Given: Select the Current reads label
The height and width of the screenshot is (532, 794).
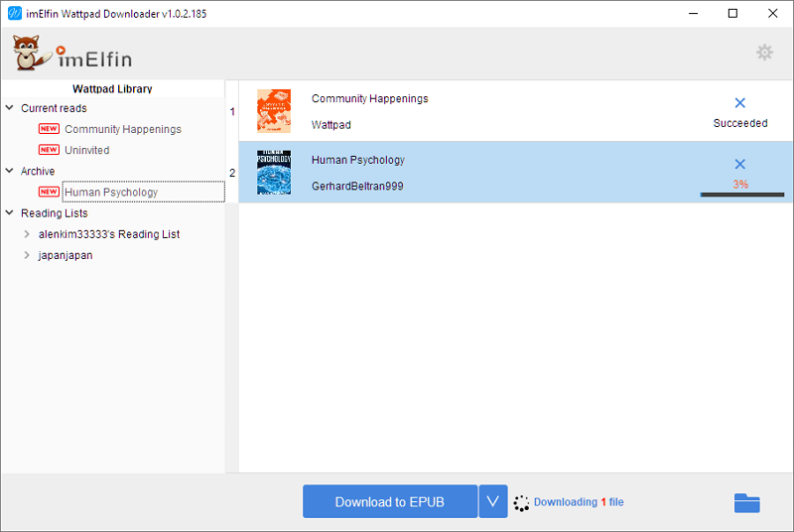Looking at the screenshot, I should (x=54, y=108).
